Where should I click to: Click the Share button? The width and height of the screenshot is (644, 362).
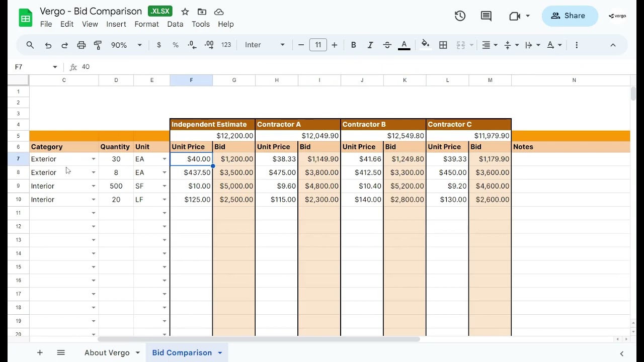point(570,16)
